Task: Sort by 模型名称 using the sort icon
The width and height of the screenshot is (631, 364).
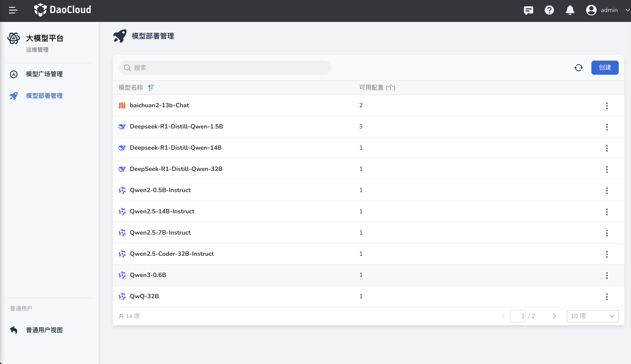Action: tap(151, 87)
